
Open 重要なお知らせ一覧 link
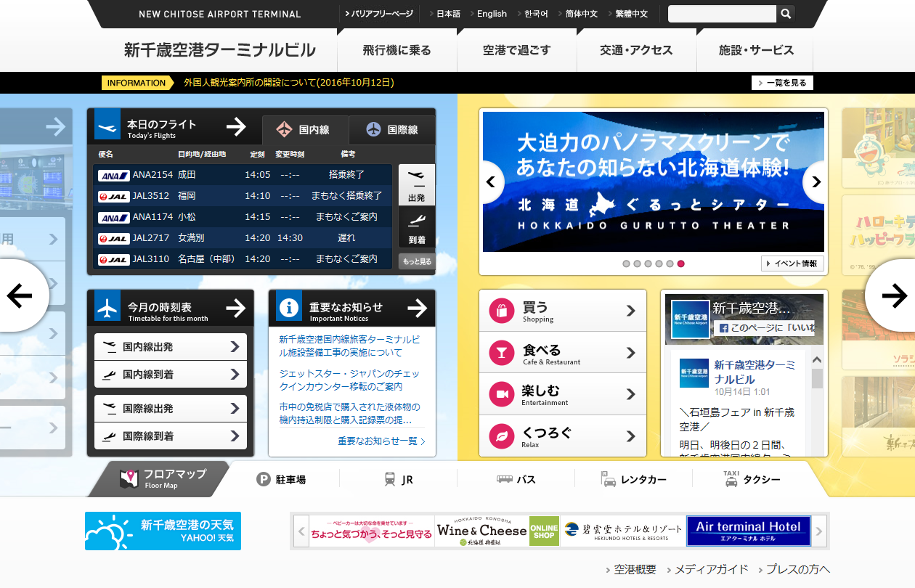(381, 441)
